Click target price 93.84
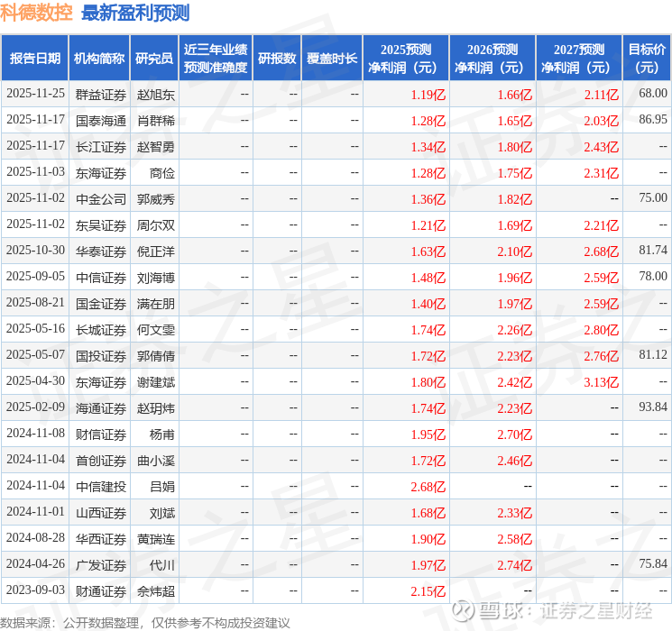This screenshot has height=631, width=672. (653, 407)
